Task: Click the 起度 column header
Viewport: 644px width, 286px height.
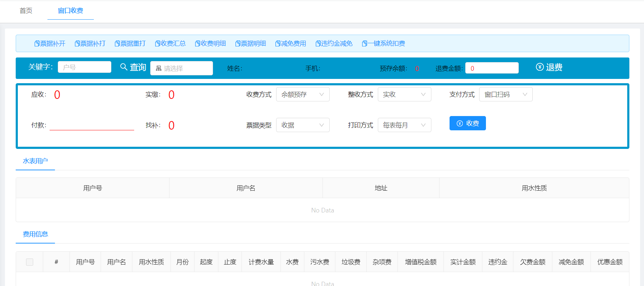Action: point(206,262)
